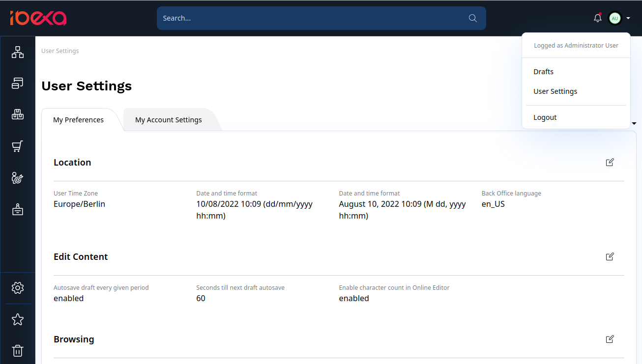Viewport: 642px width, 364px height.
Task: Click the Edit Content section heading
Action: (x=81, y=257)
